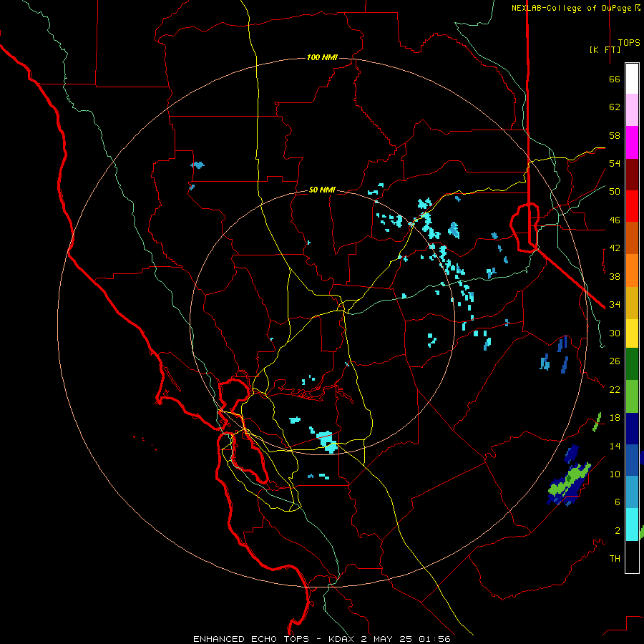Viewport: 644px width, 644px height.
Task: Click the "TH" legend label
Action: [x=615, y=559]
